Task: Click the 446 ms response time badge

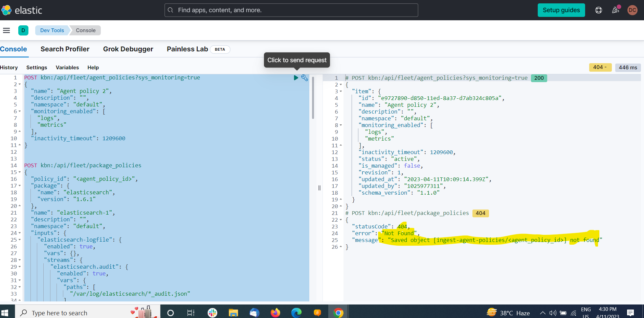Action: pos(628,67)
